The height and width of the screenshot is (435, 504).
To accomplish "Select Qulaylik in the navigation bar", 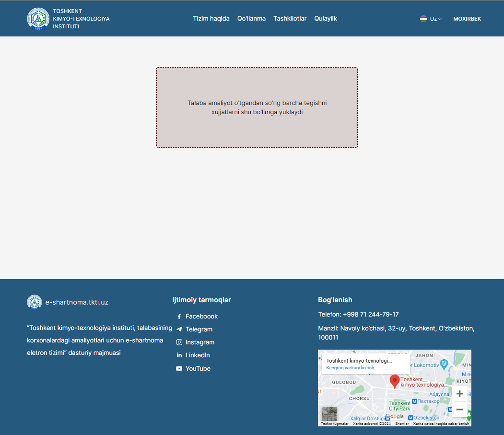I will (x=326, y=19).
